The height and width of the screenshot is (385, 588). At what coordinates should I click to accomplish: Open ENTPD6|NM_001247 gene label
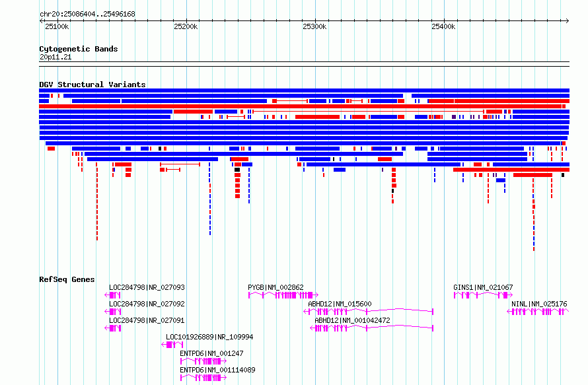211,353
